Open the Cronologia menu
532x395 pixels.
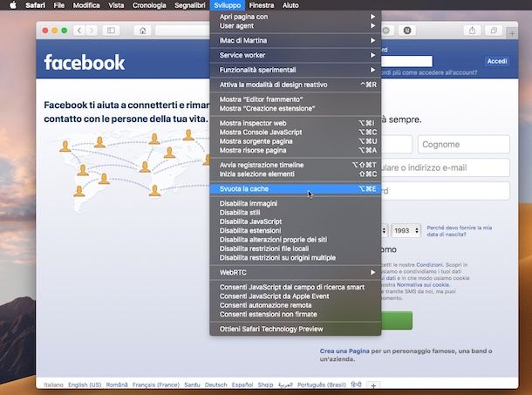point(149,5)
